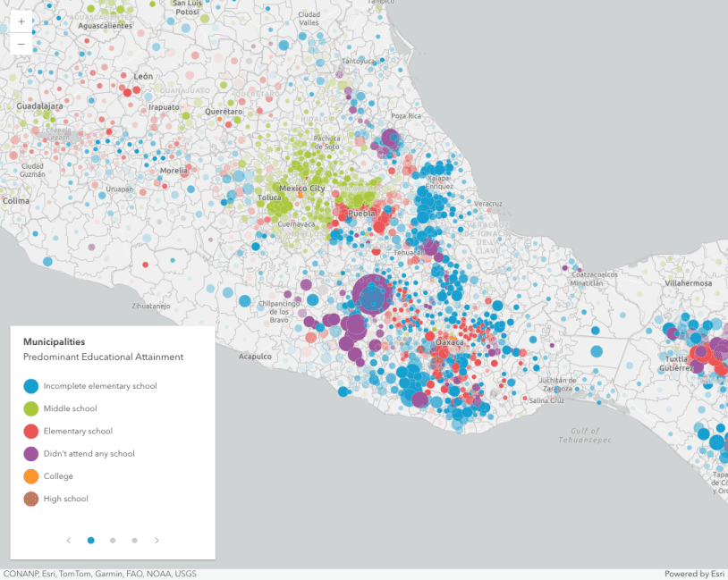
Task: Select first legend page dot
Action: [91, 540]
